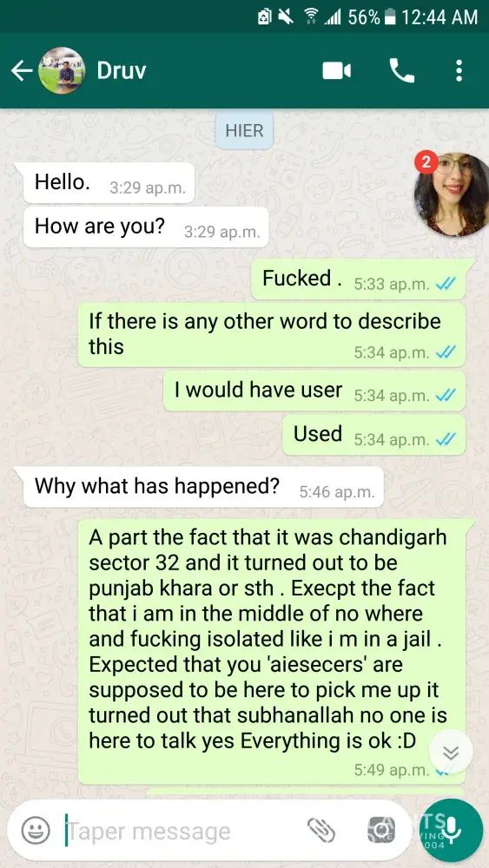Select the 'Why what has happened?' message

[x=199, y=487]
